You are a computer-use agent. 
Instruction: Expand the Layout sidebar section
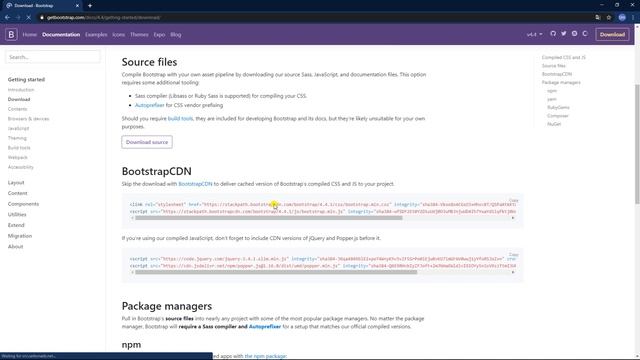point(16,182)
